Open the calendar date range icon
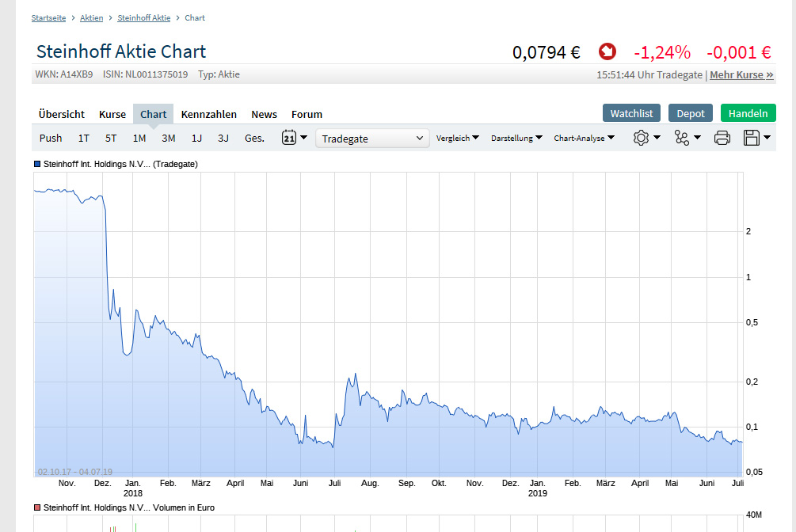 pos(290,137)
